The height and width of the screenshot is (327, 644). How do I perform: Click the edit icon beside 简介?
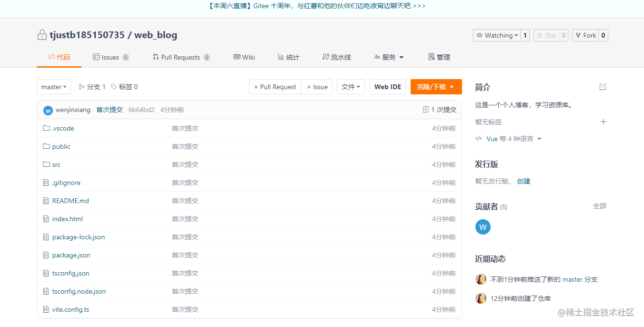pyautogui.click(x=603, y=87)
